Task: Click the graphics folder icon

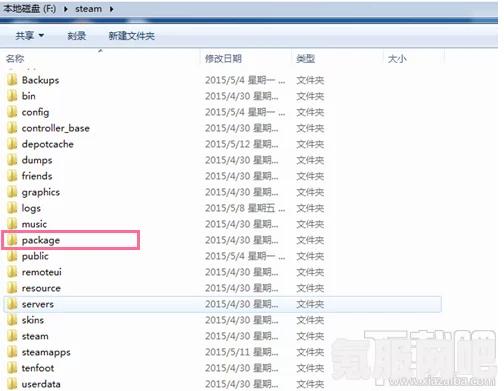Action: tap(12, 192)
